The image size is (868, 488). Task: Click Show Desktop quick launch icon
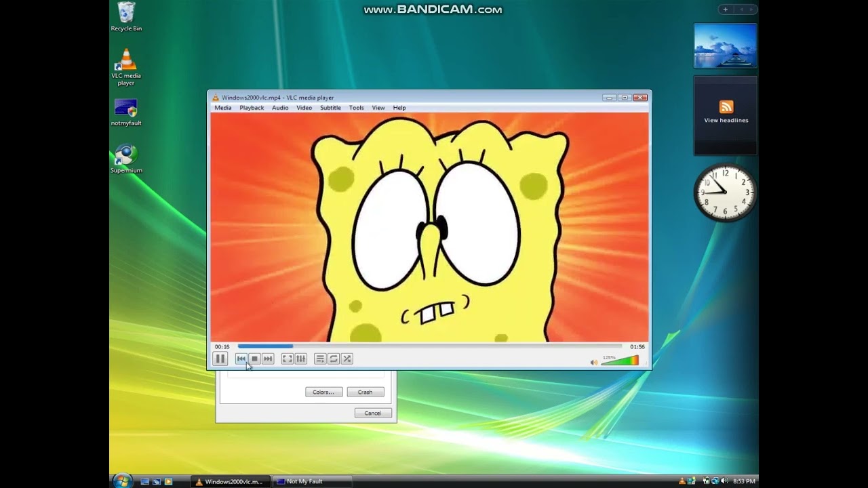click(144, 481)
